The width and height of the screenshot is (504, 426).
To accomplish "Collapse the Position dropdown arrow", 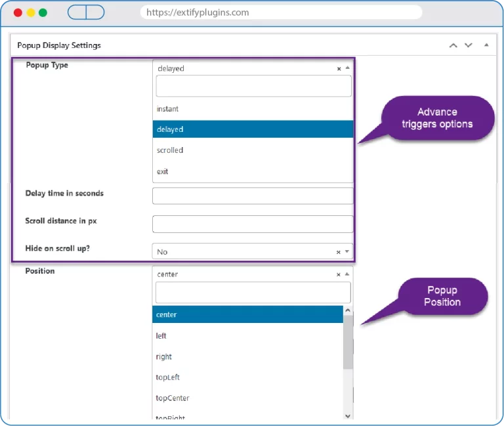I will 347,274.
